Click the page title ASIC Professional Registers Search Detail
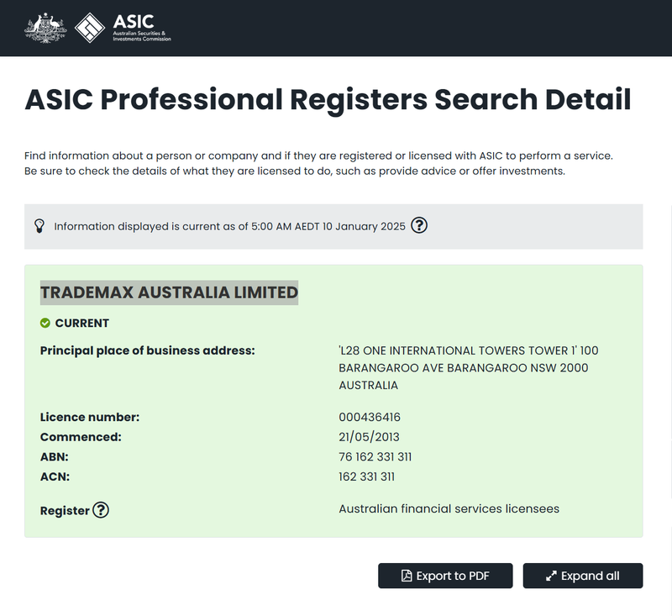The image size is (672, 616). [x=328, y=99]
